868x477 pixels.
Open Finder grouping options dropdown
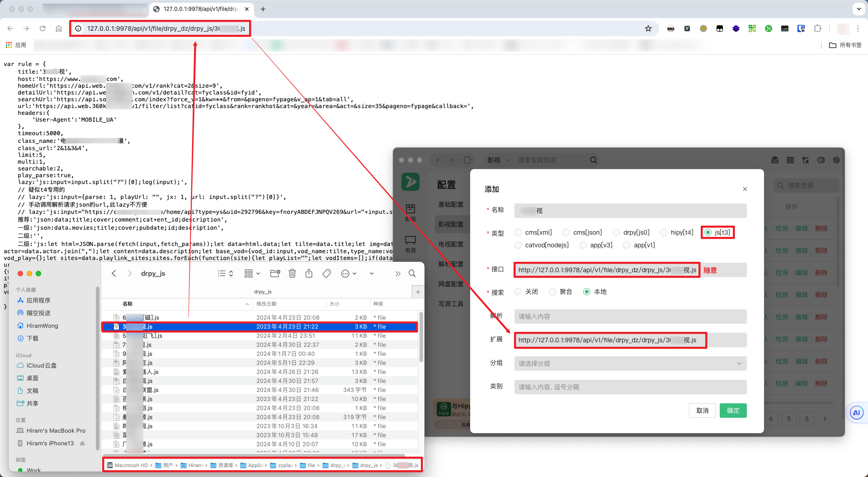252,274
